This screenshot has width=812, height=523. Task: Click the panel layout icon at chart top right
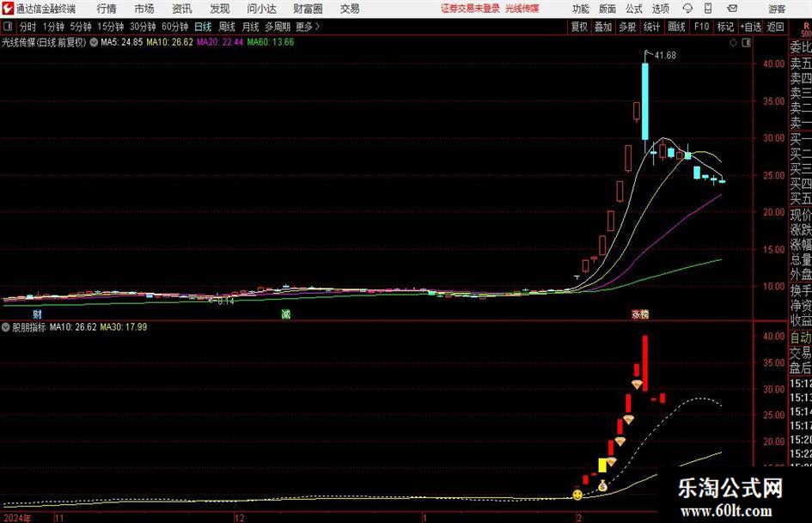(746, 43)
